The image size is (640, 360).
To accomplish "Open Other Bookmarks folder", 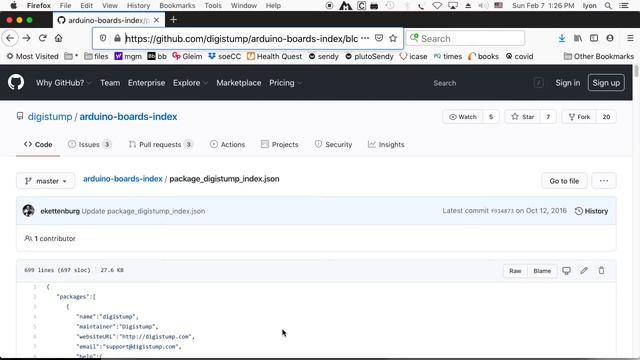I will click(599, 56).
